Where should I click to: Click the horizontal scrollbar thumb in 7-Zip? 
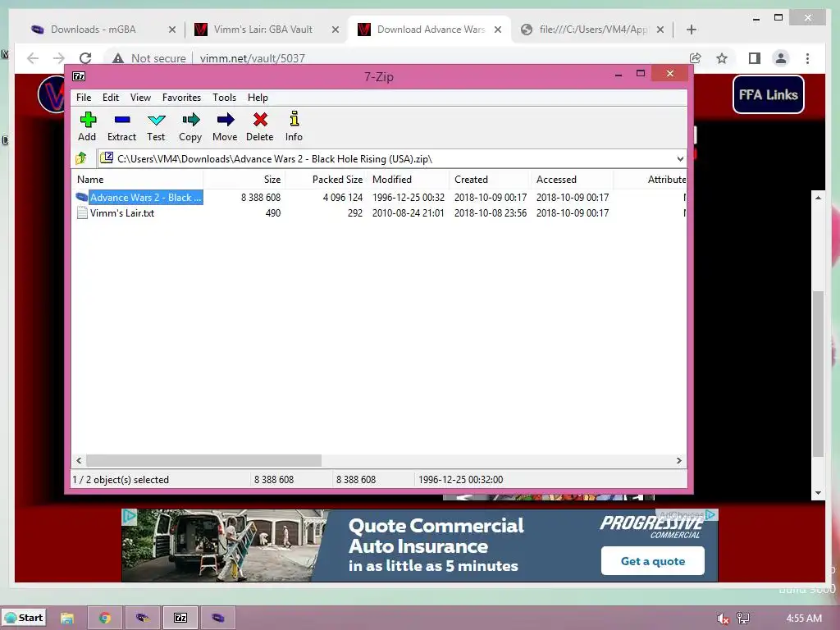click(203, 461)
